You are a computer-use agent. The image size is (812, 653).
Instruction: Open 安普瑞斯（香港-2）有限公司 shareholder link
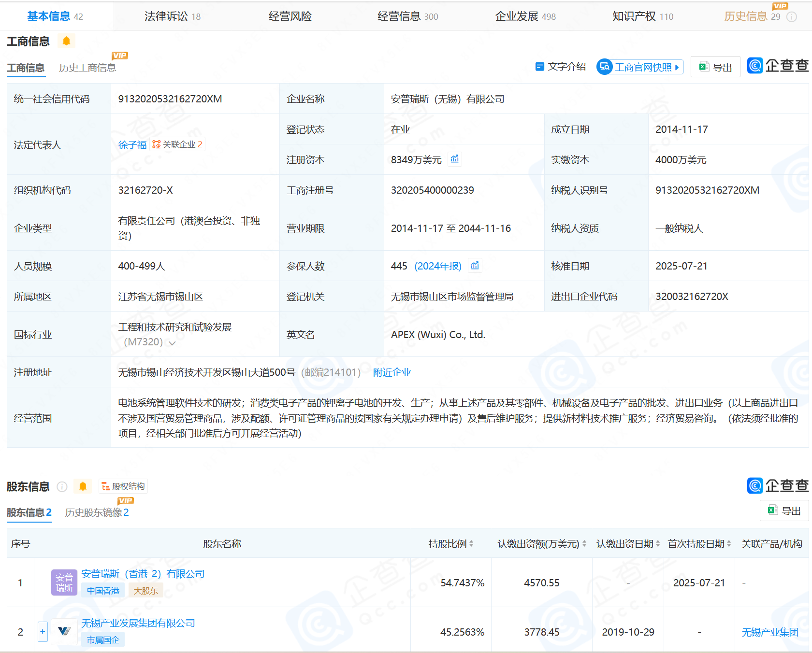[143, 574]
